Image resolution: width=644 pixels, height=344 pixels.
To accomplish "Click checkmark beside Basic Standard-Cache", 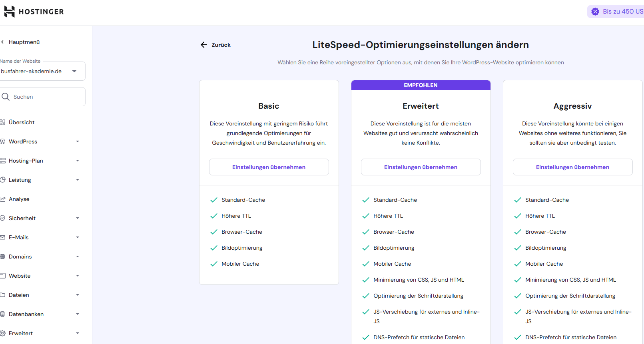I will click(x=214, y=200).
